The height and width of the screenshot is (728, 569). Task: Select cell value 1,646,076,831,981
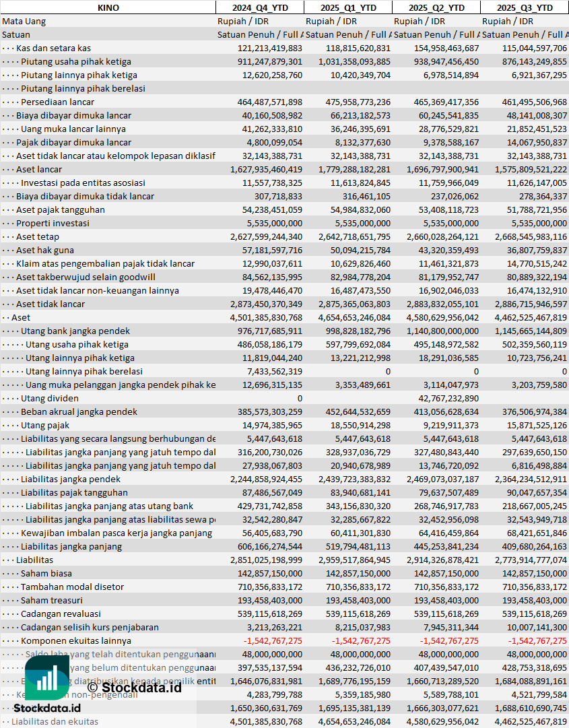(266, 681)
